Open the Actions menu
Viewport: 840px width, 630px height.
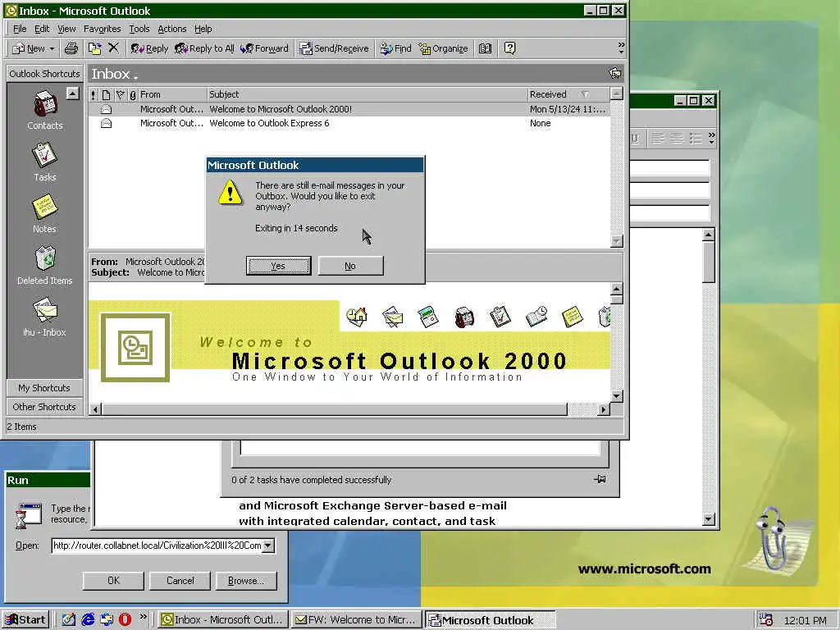[172, 29]
